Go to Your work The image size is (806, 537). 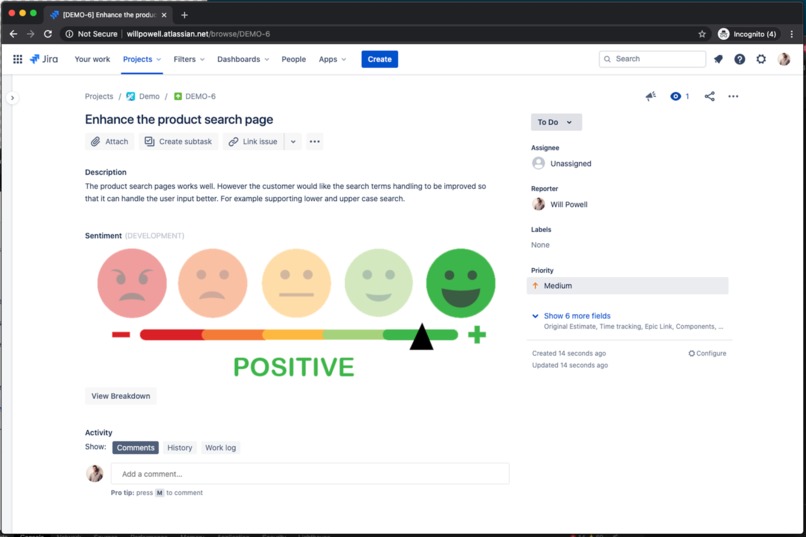pyautogui.click(x=92, y=59)
